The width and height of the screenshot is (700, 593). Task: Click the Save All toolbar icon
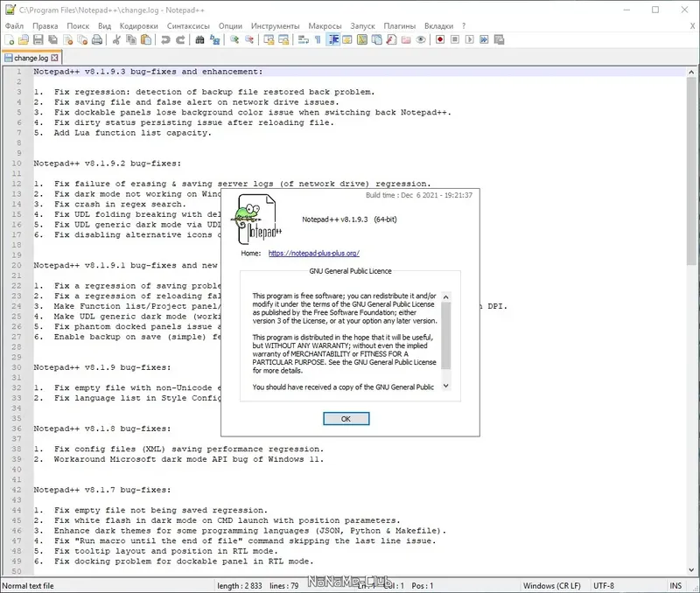click(53, 40)
